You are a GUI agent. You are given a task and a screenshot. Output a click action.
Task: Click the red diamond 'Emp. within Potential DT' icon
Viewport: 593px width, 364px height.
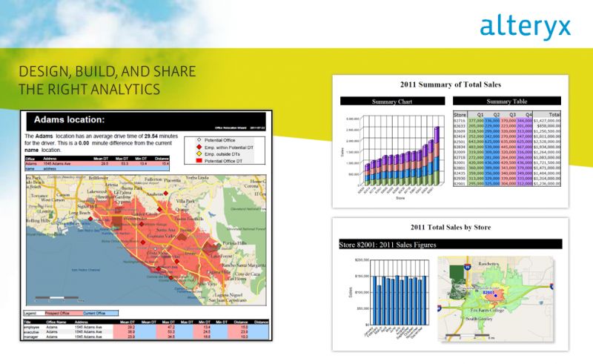coord(199,147)
